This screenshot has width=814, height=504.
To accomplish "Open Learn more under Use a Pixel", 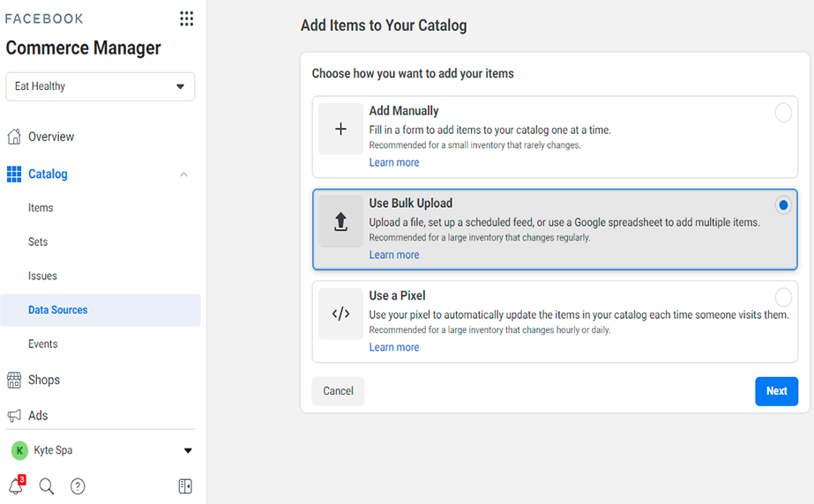I will point(394,347).
